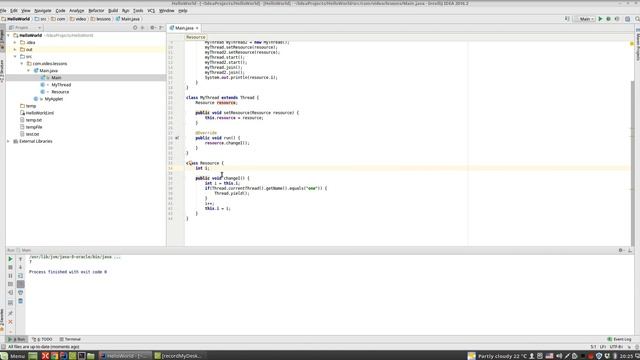The height and width of the screenshot is (360, 640).
Task: Collapse the src folder
Action: [15, 57]
